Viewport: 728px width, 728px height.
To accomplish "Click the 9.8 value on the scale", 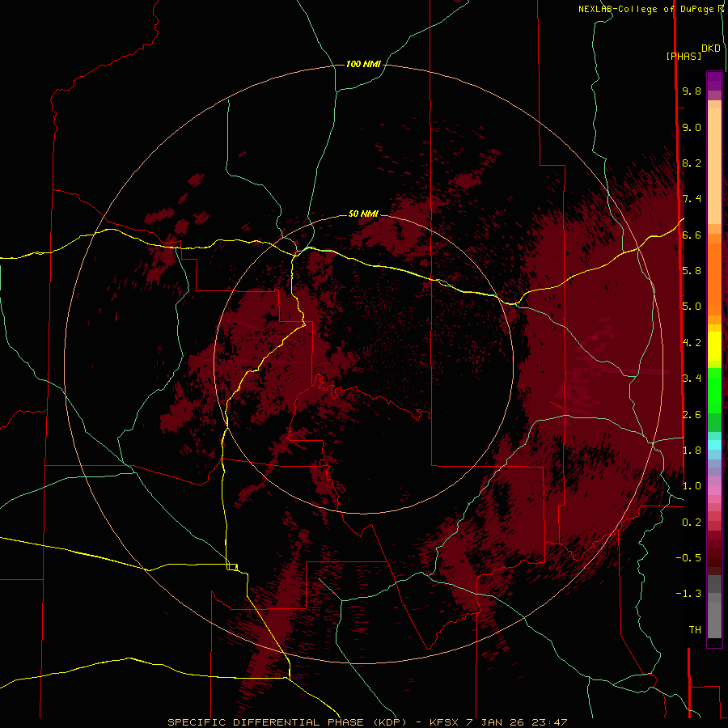I will coord(692,91).
